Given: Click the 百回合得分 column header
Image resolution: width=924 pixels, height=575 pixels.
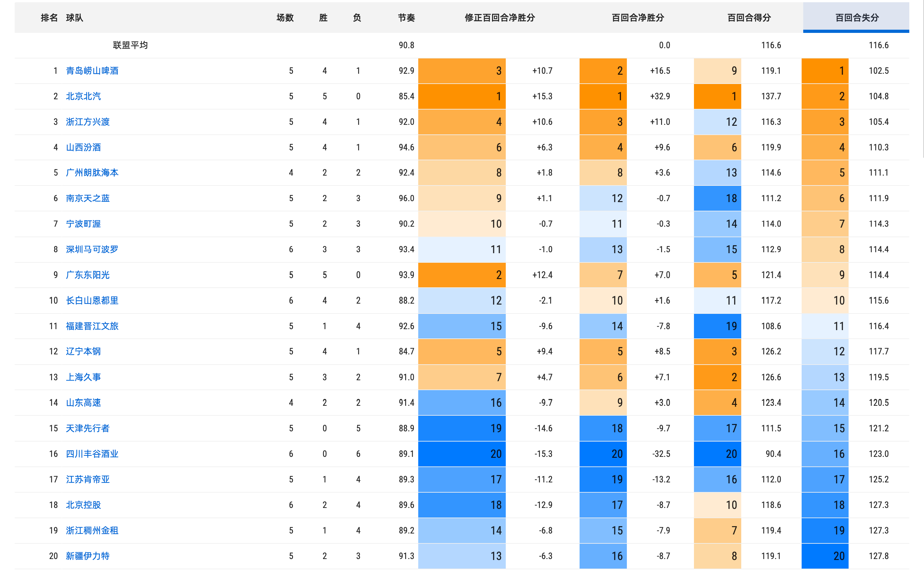Looking at the screenshot, I should 749,18.
